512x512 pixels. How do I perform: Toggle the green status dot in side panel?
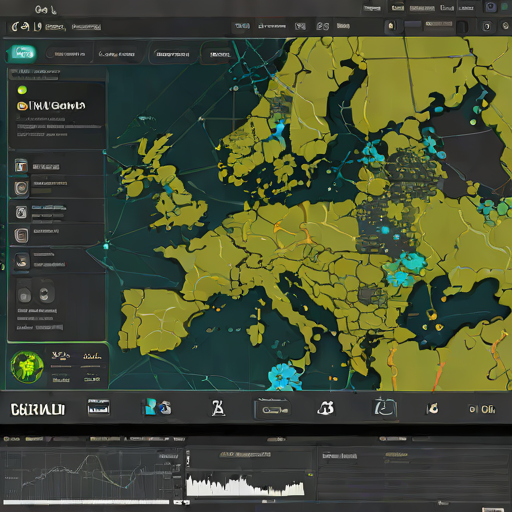coord(22,90)
